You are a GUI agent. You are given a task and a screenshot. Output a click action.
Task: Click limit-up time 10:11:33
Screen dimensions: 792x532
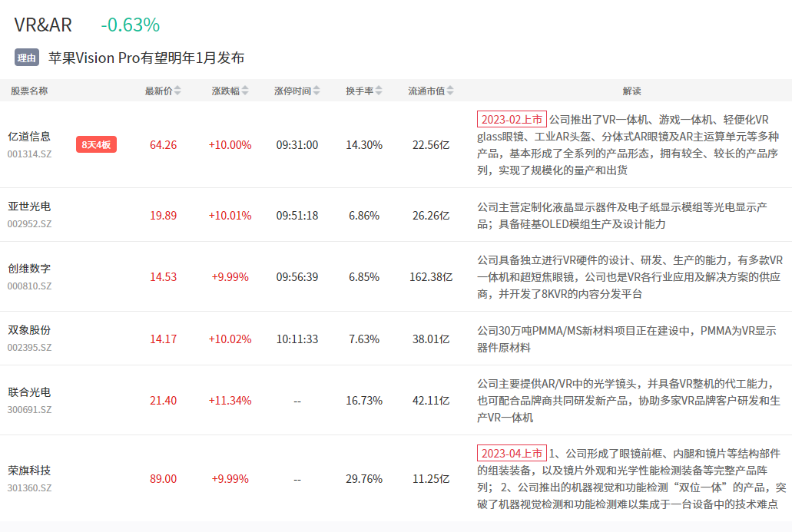click(297, 339)
